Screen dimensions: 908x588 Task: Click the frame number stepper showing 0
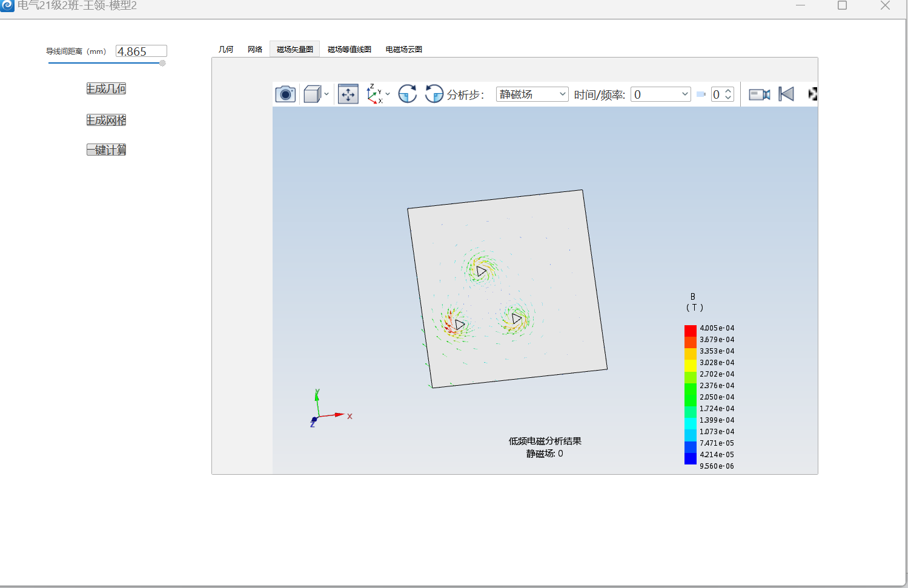pyautogui.click(x=723, y=94)
